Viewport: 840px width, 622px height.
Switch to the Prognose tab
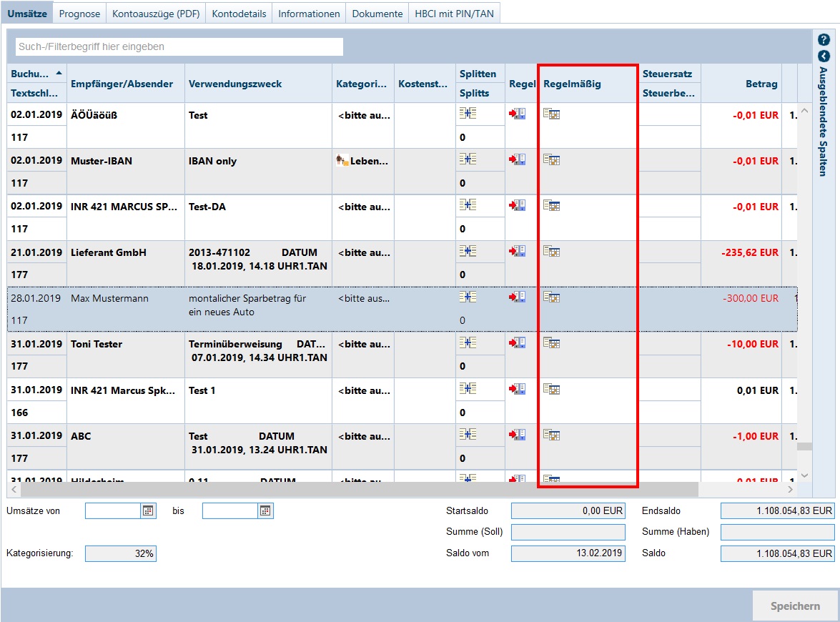79,14
